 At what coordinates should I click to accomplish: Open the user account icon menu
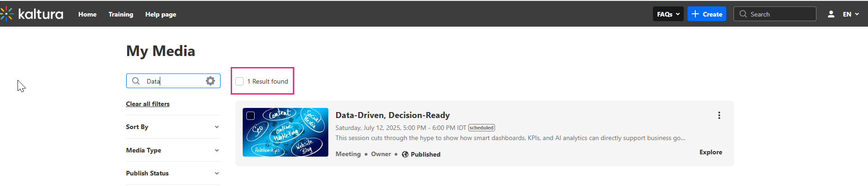[x=831, y=14]
